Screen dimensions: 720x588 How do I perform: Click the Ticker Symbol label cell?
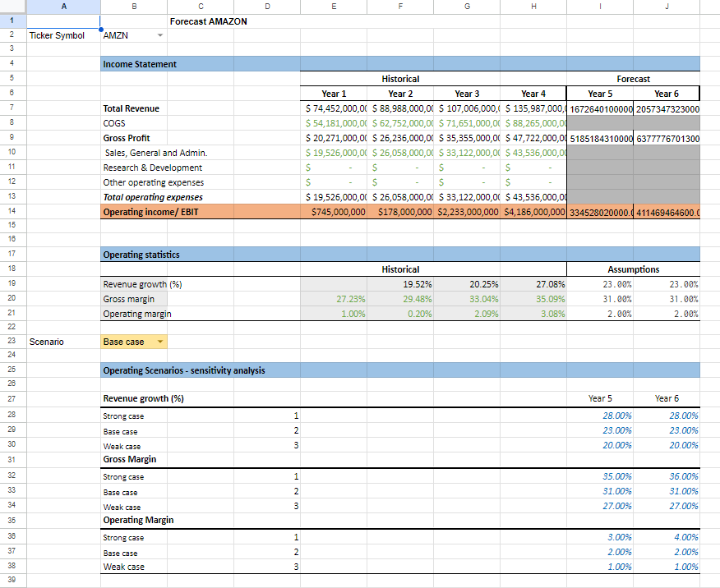pyautogui.click(x=57, y=36)
